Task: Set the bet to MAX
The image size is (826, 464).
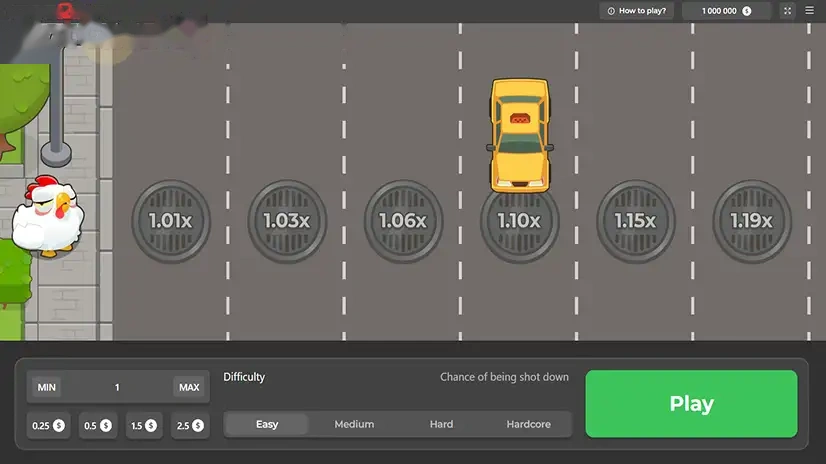Action: pyautogui.click(x=189, y=387)
